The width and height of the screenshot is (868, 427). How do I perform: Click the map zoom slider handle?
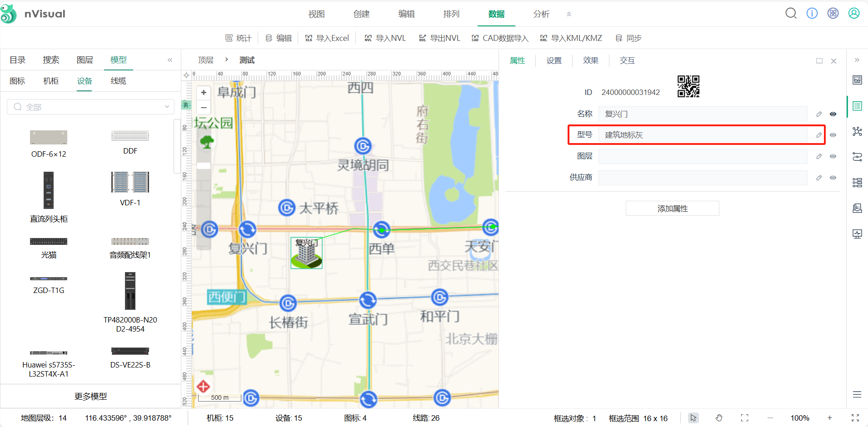coord(204,166)
